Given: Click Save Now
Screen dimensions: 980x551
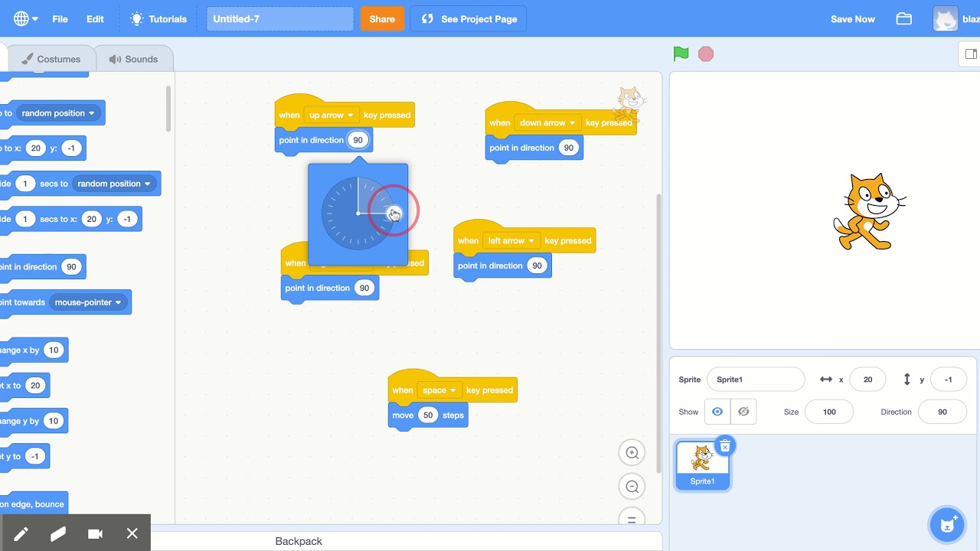Looking at the screenshot, I should [853, 19].
